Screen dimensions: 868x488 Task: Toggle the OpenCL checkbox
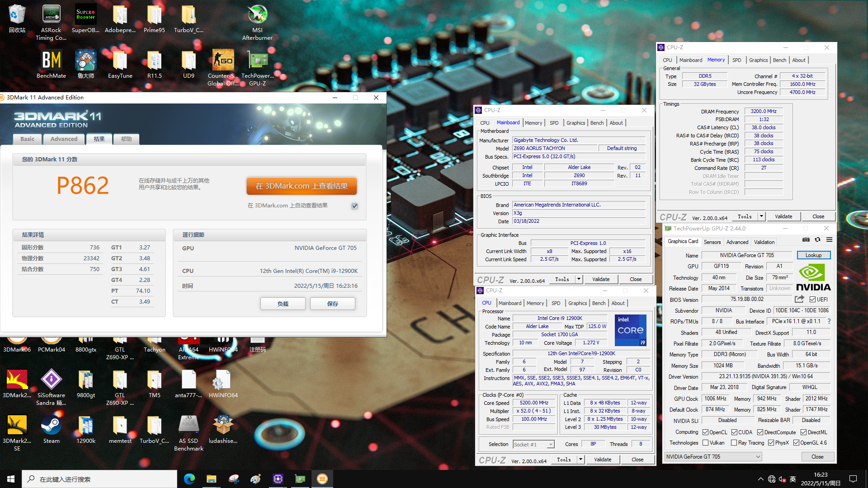click(x=706, y=432)
